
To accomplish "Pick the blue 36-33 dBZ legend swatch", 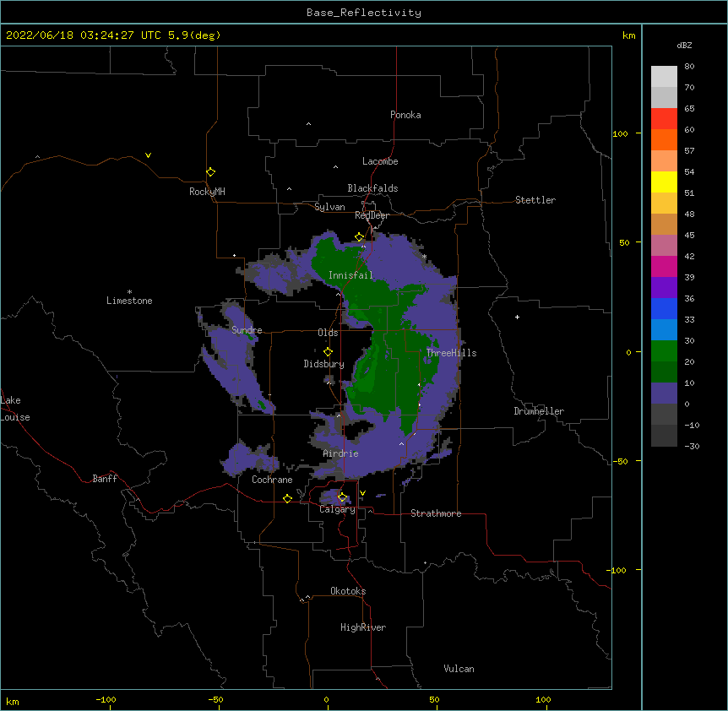I will click(664, 308).
